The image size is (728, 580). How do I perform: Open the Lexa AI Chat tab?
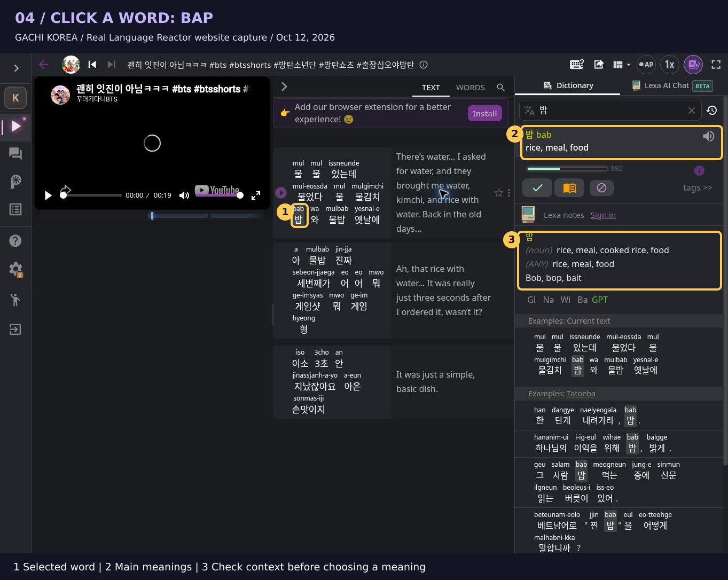click(672, 85)
